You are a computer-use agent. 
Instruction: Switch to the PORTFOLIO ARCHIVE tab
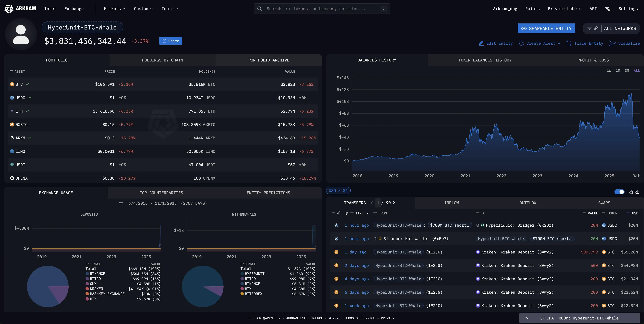point(269,60)
